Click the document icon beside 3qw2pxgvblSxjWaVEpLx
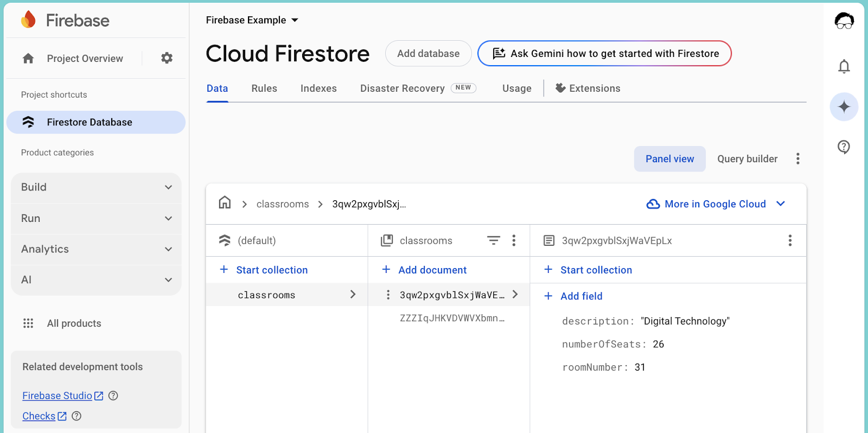Viewport: 868px width, 433px height. [x=549, y=240]
